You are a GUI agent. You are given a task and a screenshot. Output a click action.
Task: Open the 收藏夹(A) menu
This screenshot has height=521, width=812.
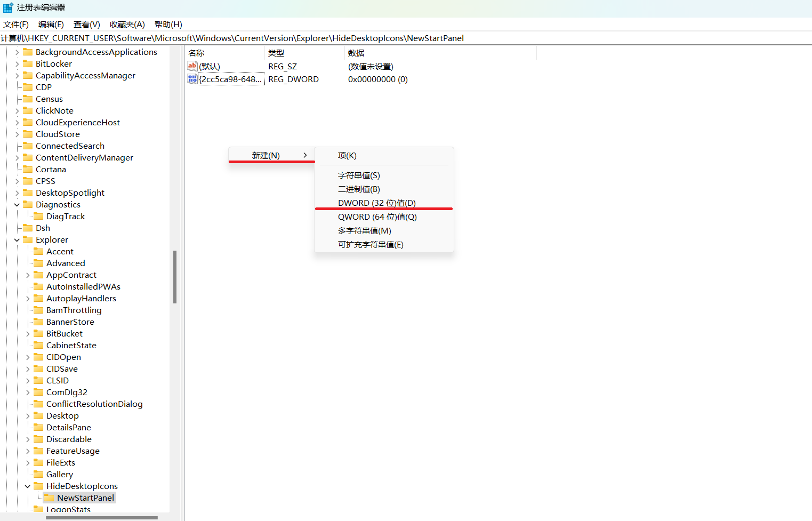(x=127, y=25)
